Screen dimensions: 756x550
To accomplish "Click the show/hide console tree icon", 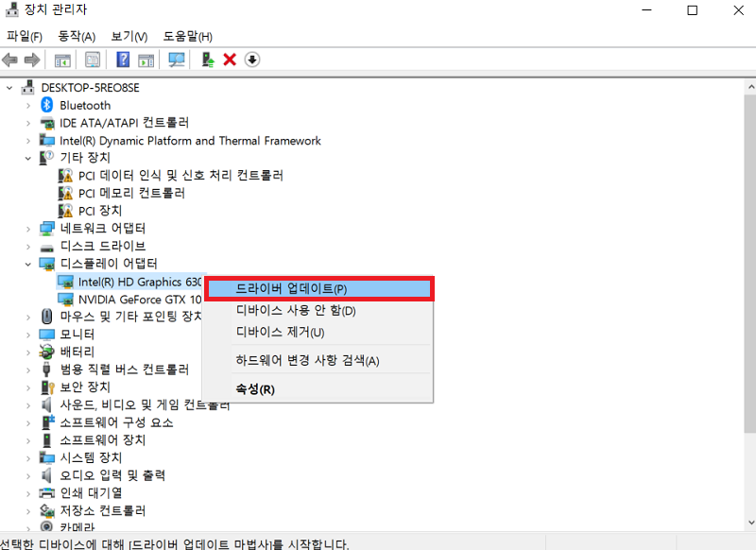I will pyautogui.click(x=62, y=60).
